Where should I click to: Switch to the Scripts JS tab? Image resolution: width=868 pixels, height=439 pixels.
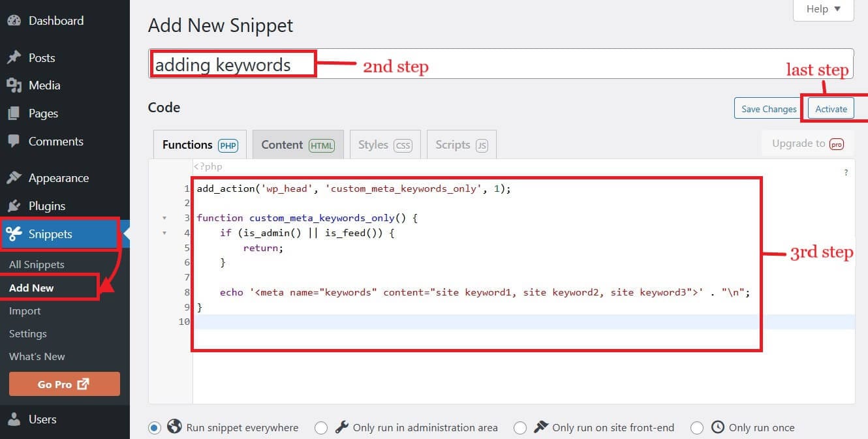(462, 145)
